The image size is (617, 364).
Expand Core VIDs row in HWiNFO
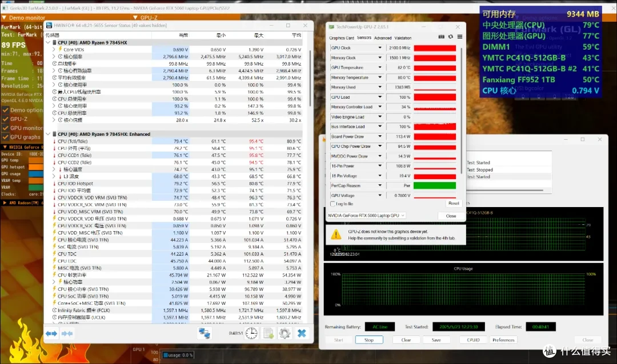[x=54, y=50]
